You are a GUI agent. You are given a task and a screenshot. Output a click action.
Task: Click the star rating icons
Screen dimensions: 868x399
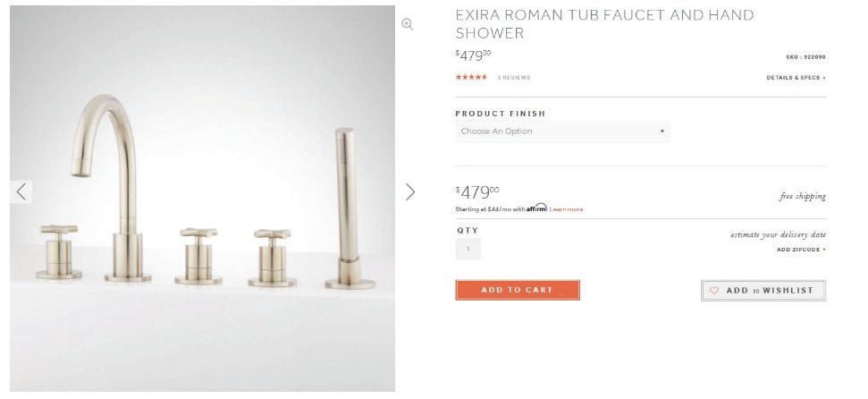[x=471, y=77]
